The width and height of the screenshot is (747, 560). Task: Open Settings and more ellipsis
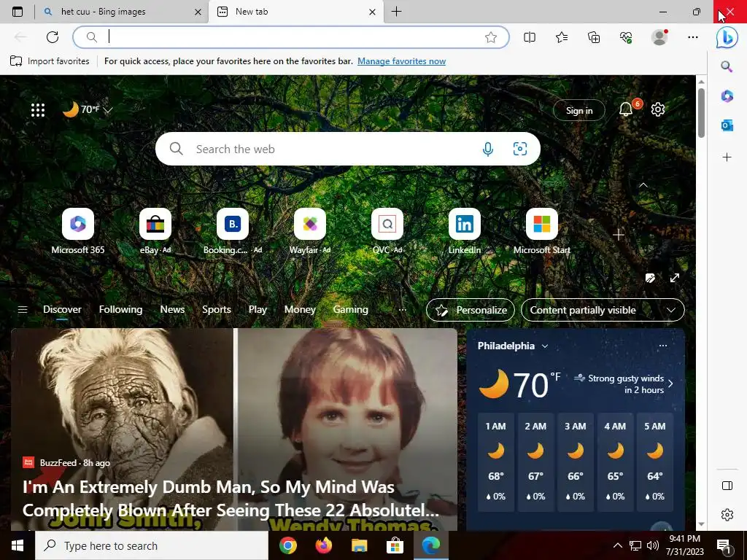[693, 37]
